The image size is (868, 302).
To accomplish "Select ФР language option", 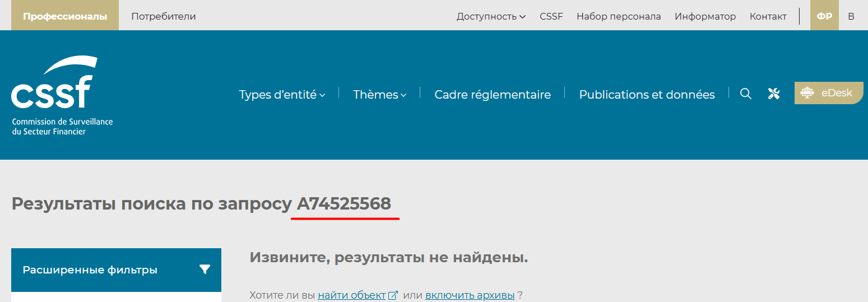I will (824, 16).
